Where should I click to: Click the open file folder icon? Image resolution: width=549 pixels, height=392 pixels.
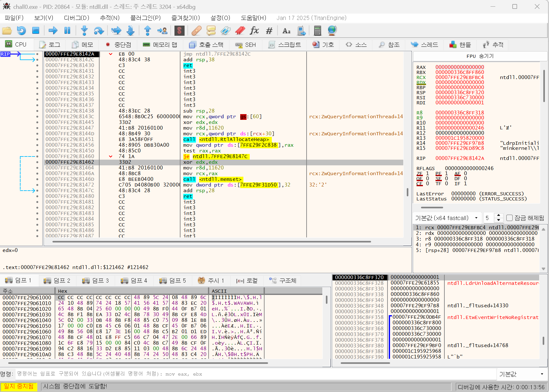pos(7,31)
